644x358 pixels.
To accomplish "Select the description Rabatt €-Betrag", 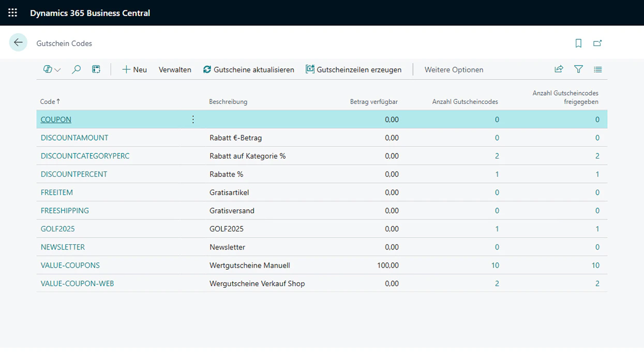I will (236, 138).
